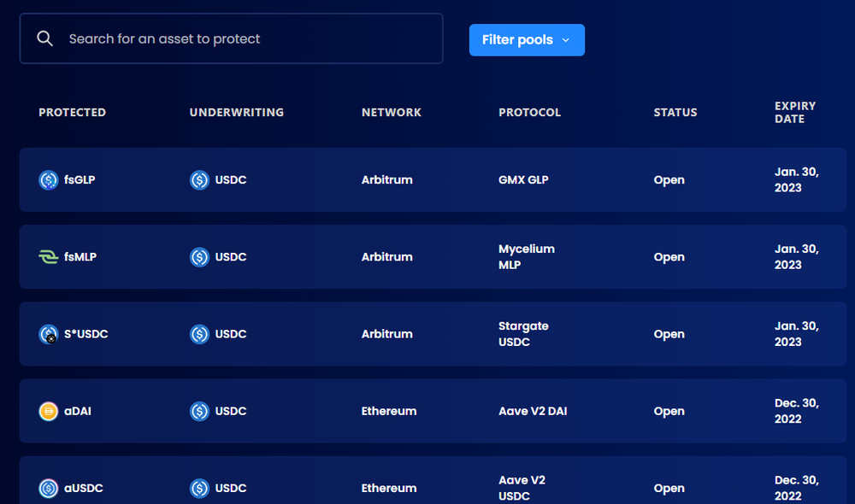The height and width of the screenshot is (504, 855).
Task: Click GMX GLP protocol cell
Action: pyautogui.click(x=523, y=179)
